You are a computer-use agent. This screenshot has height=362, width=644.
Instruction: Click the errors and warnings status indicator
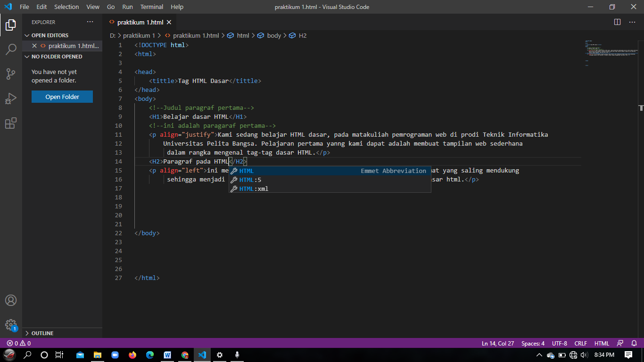19,343
